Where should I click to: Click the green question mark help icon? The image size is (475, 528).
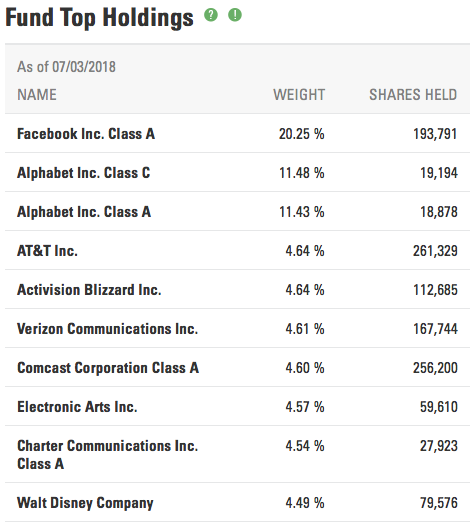coord(211,15)
